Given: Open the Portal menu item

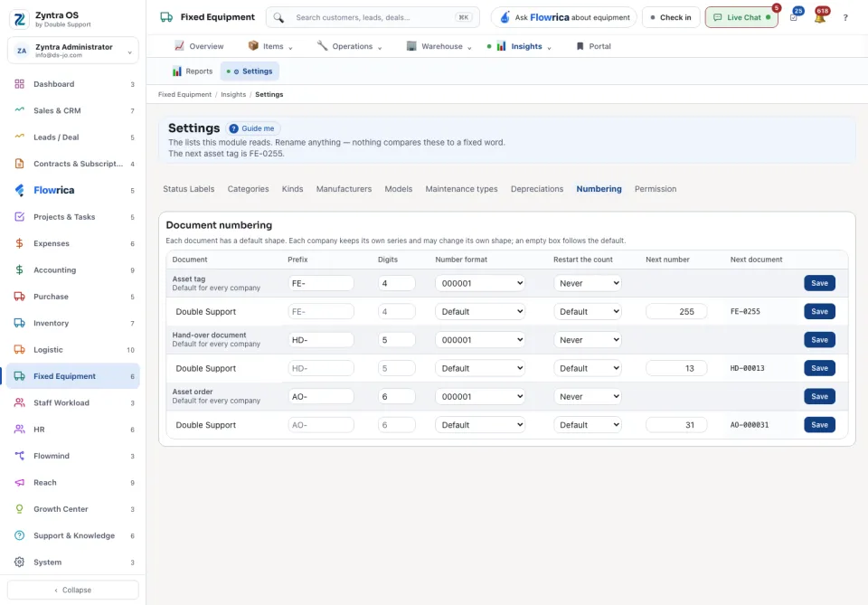Looking at the screenshot, I should (593, 46).
